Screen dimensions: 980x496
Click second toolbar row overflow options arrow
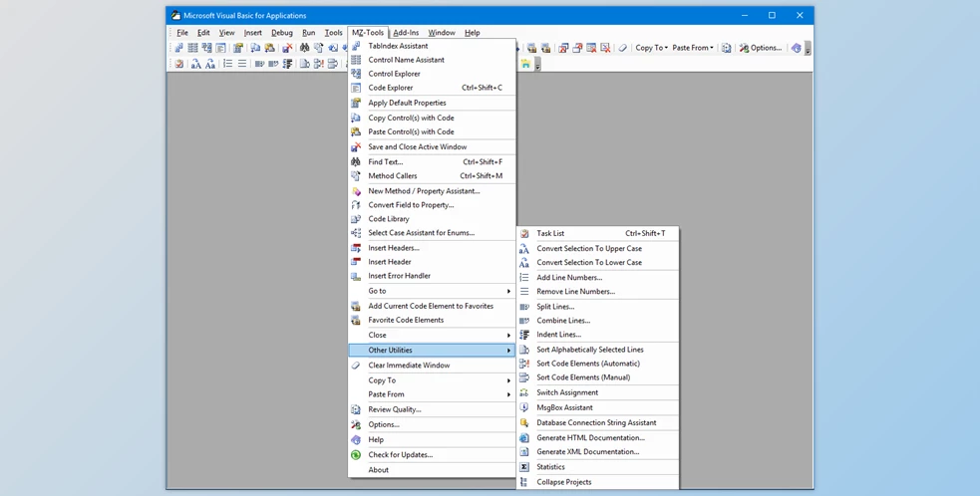pyautogui.click(x=537, y=65)
